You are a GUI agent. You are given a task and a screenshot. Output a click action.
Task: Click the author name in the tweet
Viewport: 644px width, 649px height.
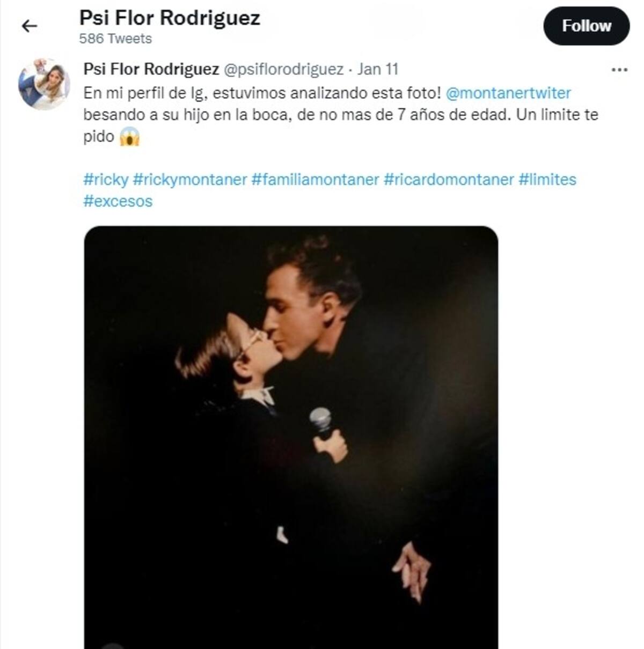point(151,69)
